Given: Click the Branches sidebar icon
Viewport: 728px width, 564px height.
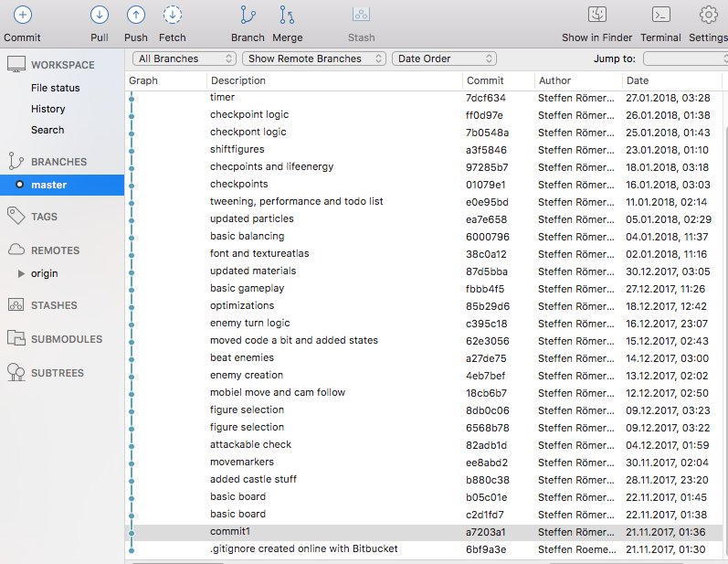Looking at the screenshot, I should point(16,161).
